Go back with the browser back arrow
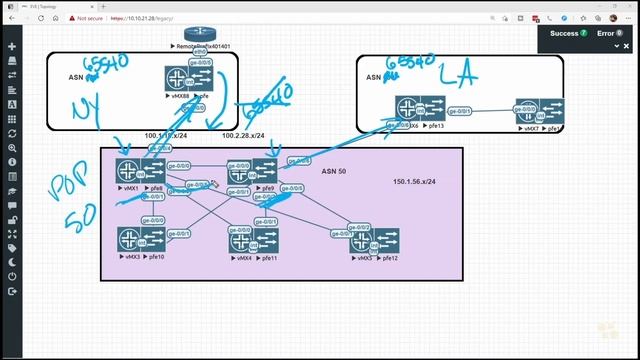Screen dimensions: 640x360 [x=12, y=18]
